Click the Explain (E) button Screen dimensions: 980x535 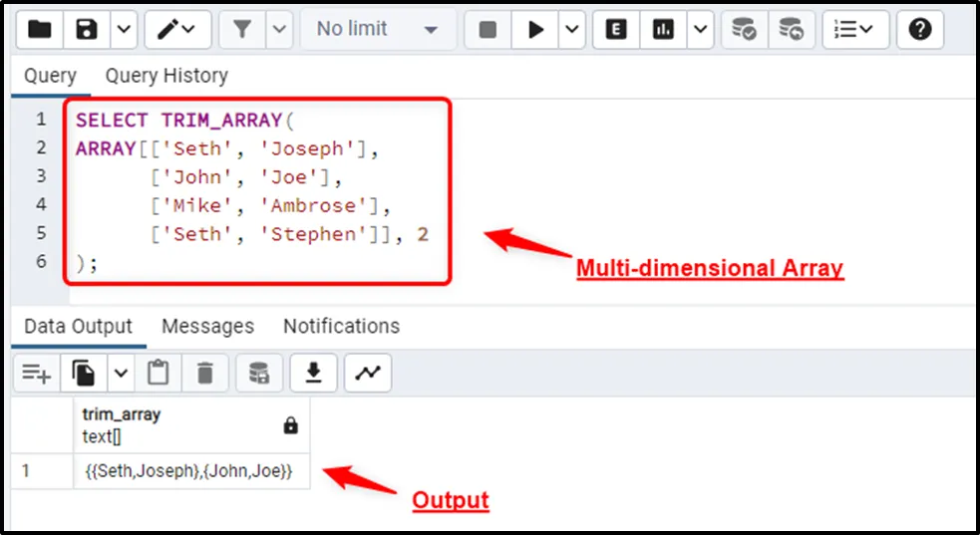(616, 30)
